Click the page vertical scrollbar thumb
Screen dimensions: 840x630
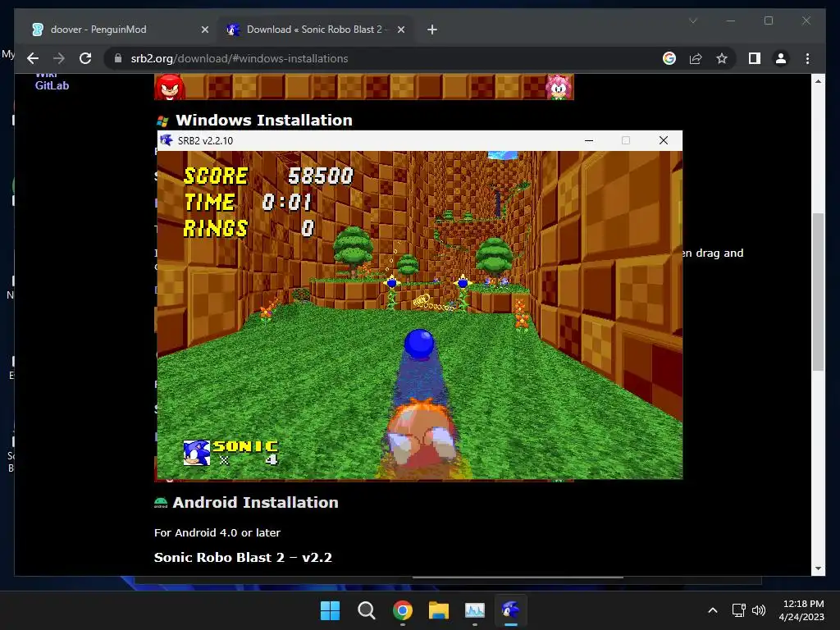coord(818,292)
